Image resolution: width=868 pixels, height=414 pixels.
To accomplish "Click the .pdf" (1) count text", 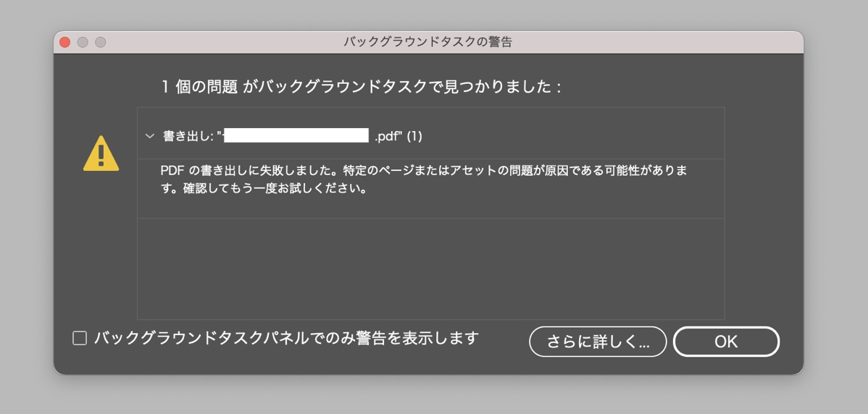I will (398, 136).
